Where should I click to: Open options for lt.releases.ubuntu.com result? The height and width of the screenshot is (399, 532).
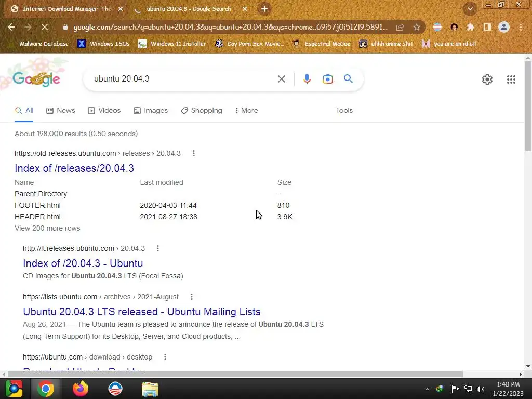click(x=158, y=248)
